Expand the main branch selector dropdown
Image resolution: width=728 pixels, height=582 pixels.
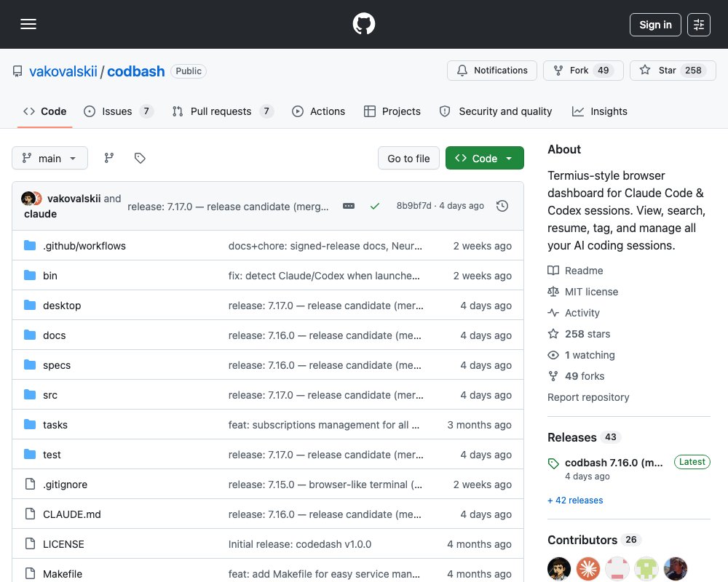pyautogui.click(x=50, y=159)
